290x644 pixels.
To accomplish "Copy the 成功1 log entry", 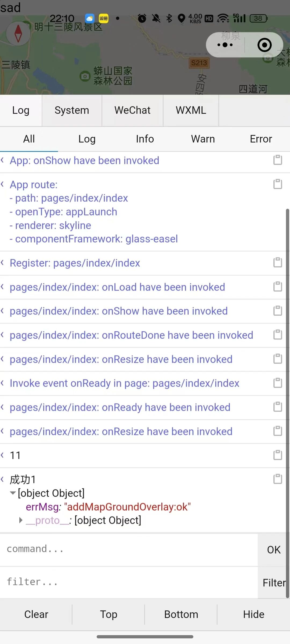I will pyautogui.click(x=278, y=479).
